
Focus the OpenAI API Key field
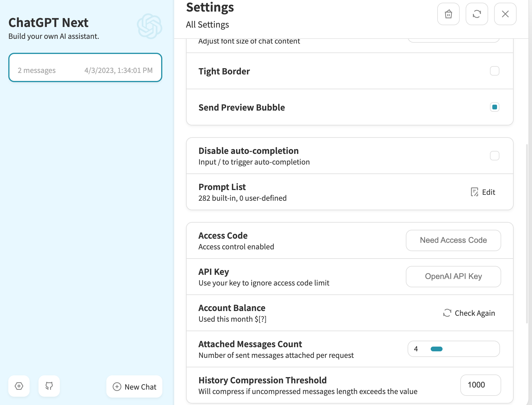click(x=453, y=276)
